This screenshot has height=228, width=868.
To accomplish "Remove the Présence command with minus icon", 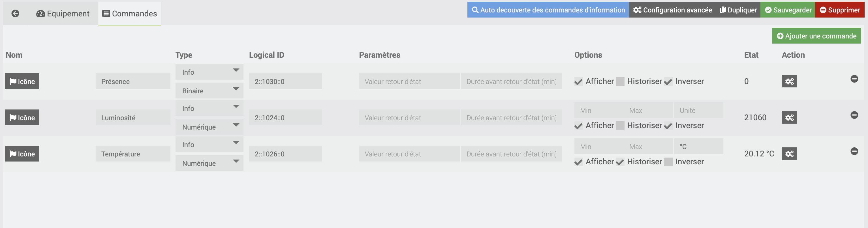I will point(854,79).
